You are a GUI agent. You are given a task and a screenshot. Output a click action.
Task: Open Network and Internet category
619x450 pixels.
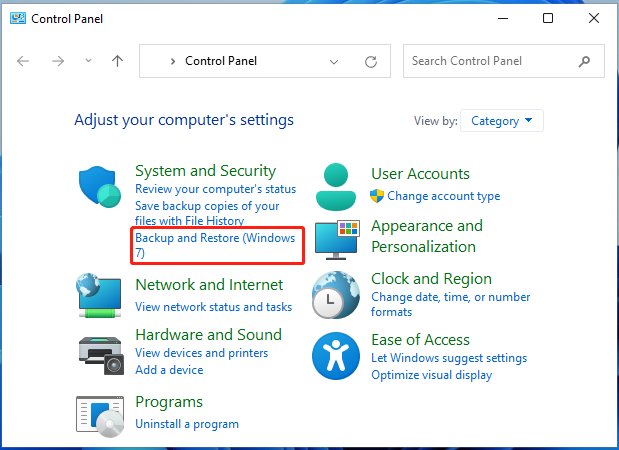point(209,285)
